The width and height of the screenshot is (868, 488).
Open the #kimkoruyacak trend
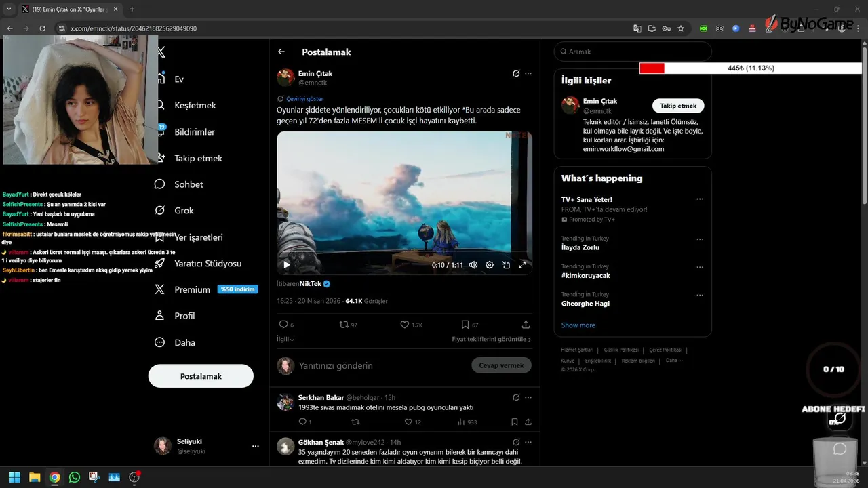(x=585, y=276)
